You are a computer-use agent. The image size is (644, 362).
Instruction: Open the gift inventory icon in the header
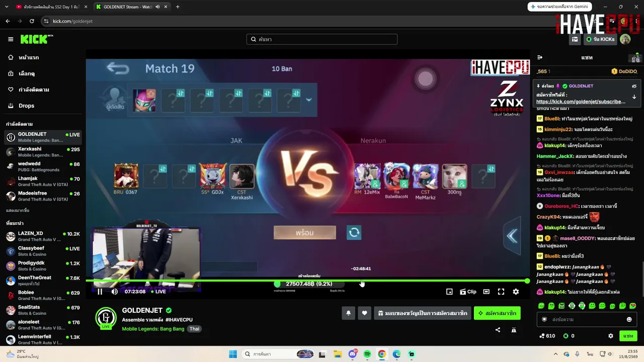pos(575,39)
